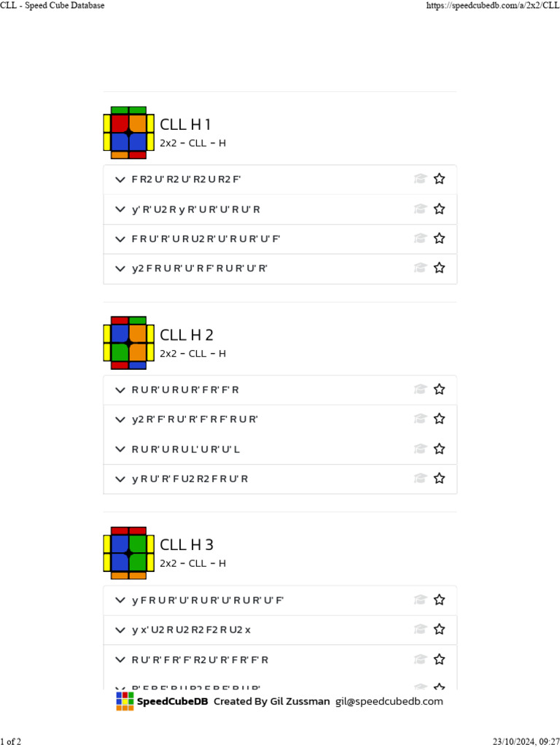The image size is (560, 747).
Task: Expand the R U' R' F R' F' R2 row
Action: click(x=120, y=659)
